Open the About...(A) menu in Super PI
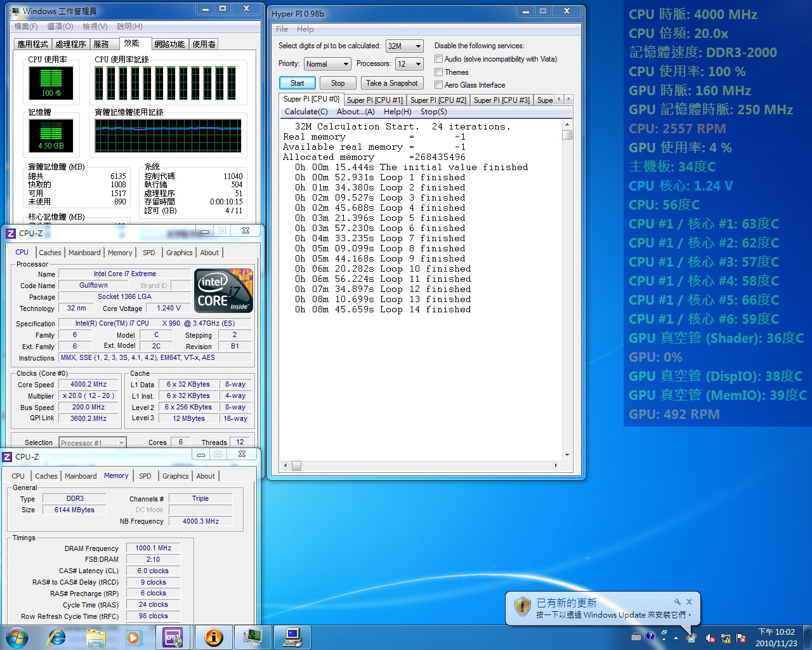The height and width of the screenshot is (650, 812). pos(355,112)
